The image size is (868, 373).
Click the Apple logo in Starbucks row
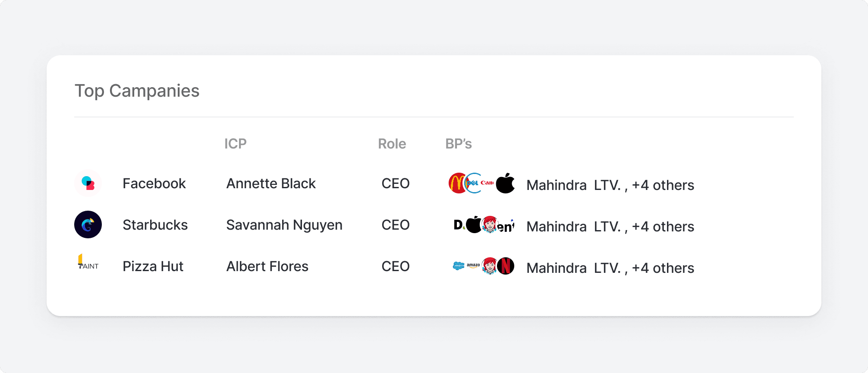474,224
